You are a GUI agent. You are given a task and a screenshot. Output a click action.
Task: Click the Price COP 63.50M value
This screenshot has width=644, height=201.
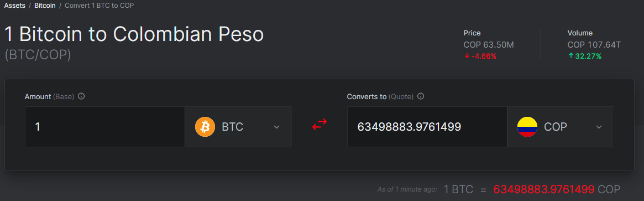[489, 45]
